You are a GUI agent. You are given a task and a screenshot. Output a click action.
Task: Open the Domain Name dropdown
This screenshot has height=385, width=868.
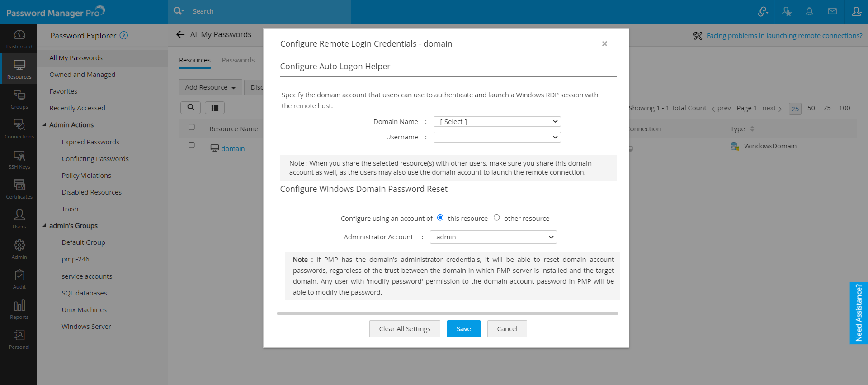pos(497,122)
